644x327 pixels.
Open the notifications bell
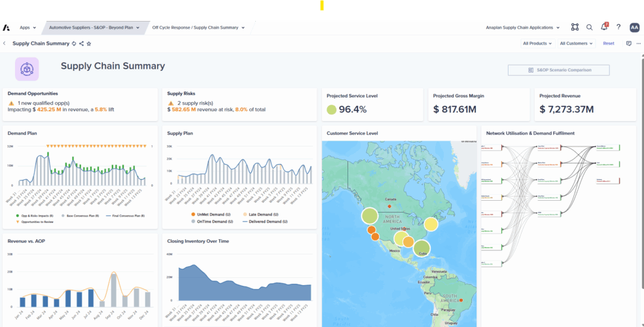(604, 27)
